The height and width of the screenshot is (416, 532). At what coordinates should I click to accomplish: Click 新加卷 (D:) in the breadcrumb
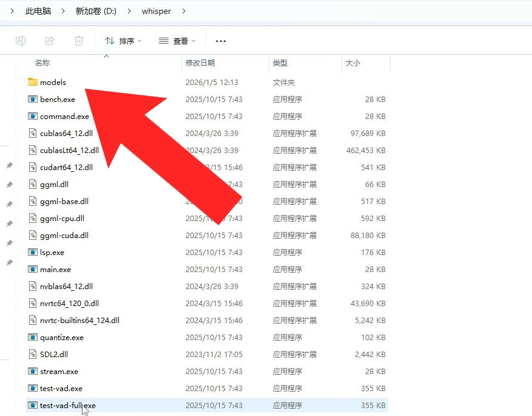(96, 11)
